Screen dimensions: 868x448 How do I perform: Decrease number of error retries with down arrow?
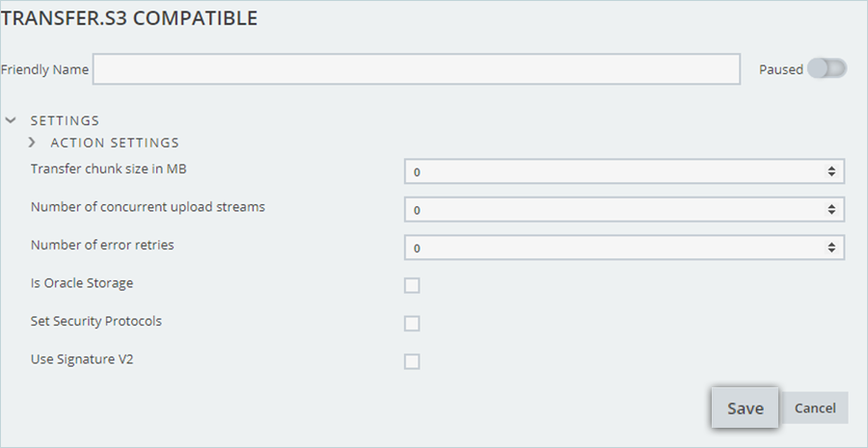point(831,250)
